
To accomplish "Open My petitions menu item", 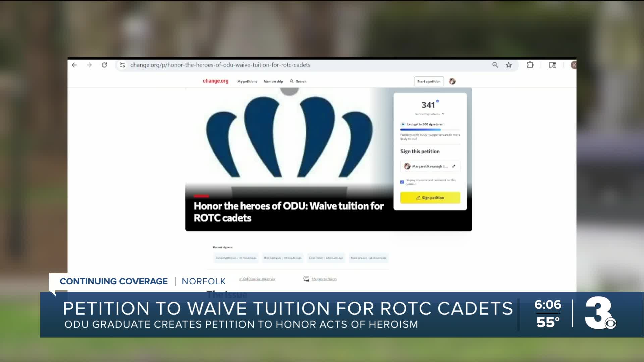I will point(247,82).
